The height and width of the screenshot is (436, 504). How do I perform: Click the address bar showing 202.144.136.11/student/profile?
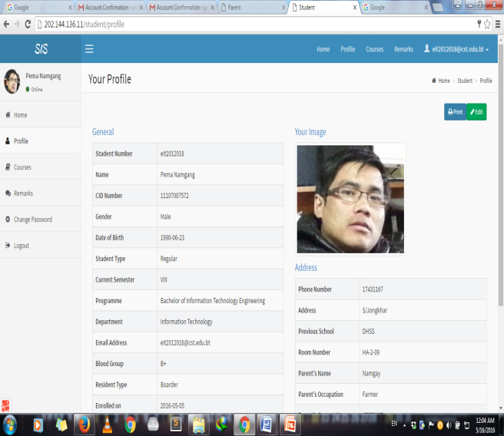point(230,24)
